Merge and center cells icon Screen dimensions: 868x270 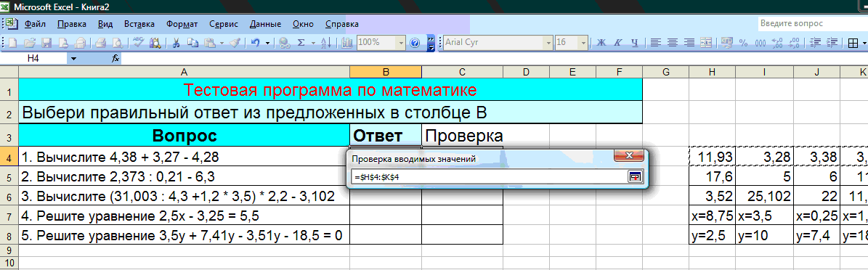coord(706,43)
